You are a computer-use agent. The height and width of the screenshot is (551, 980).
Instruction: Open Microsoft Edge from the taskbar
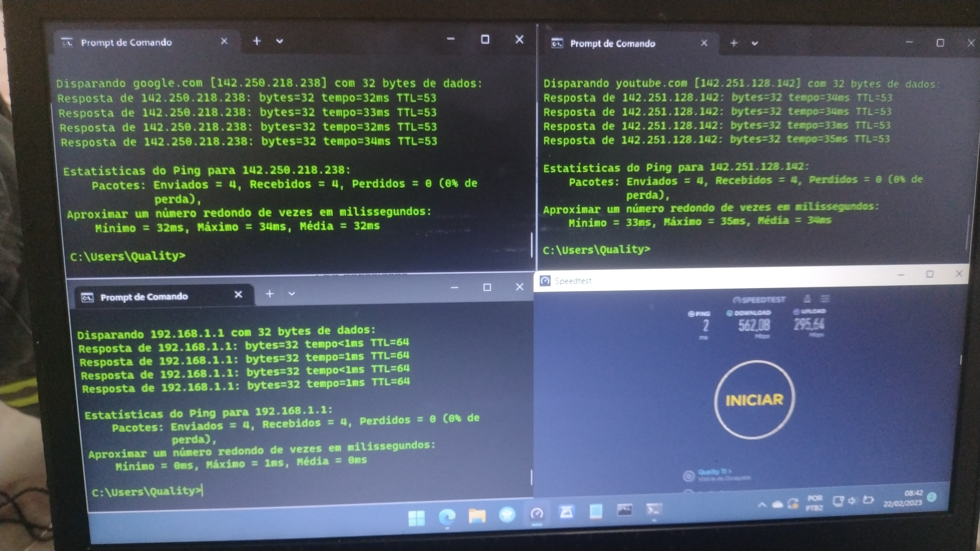pos(447,516)
